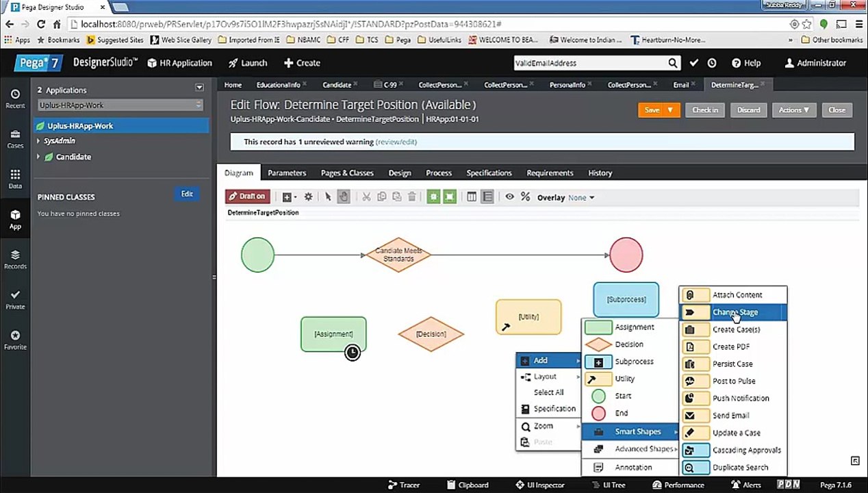
Task: Choose Send Email smart shape
Action: point(733,416)
